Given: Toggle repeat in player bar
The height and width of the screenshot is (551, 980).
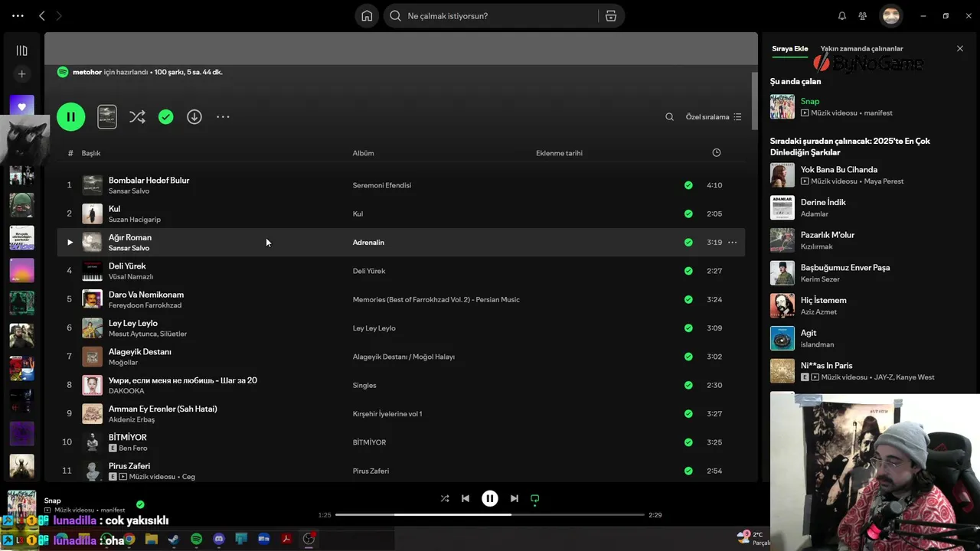Looking at the screenshot, I should (x=535, y=499).
